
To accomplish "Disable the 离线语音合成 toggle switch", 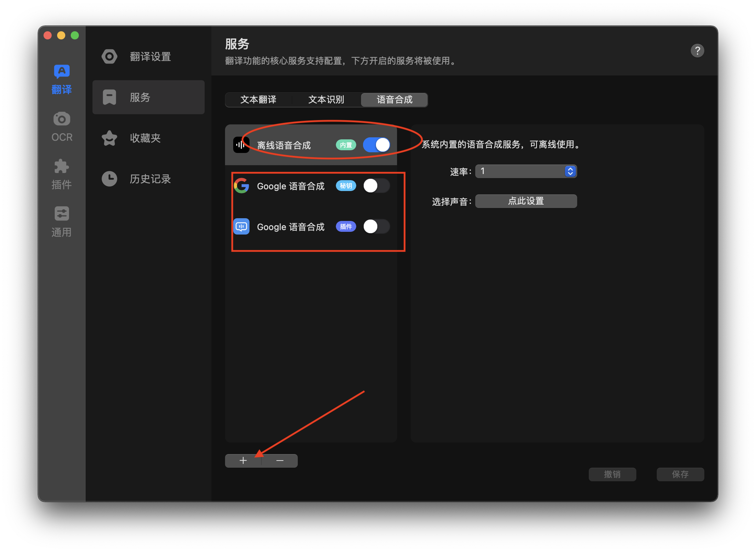I will [376, 145].
